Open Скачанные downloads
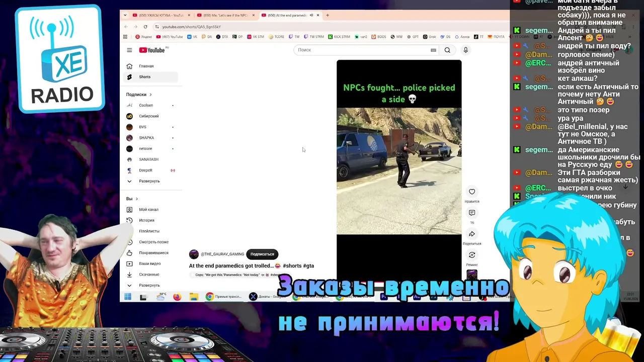Viewport: 644px width, 362px height. pyautogui.click(x=151, y=275)
